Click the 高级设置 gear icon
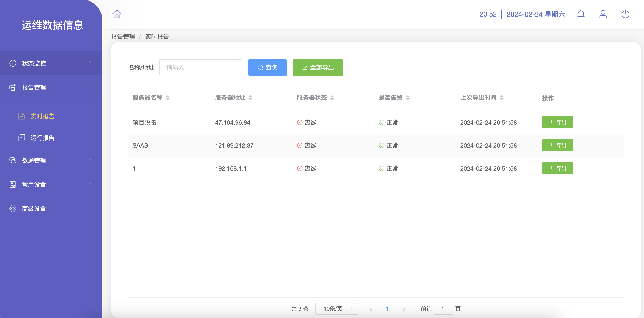This screenshot has width=644, height=318. point(13,209)
